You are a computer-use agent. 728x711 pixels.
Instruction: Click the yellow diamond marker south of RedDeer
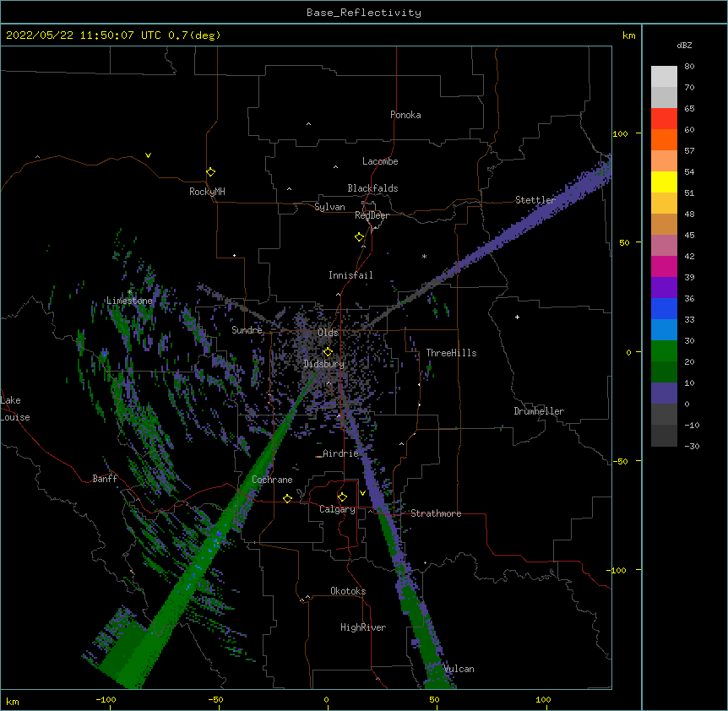[x=359, y=237]
